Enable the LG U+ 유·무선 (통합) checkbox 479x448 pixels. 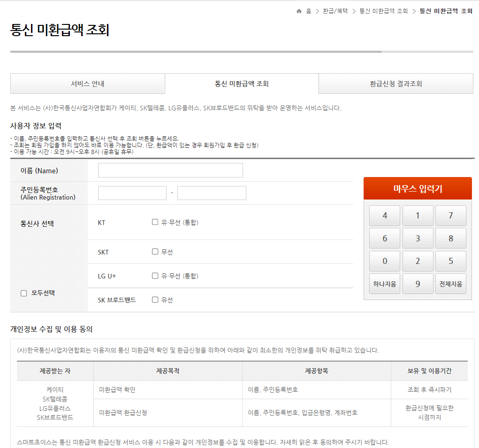(155, 276)
